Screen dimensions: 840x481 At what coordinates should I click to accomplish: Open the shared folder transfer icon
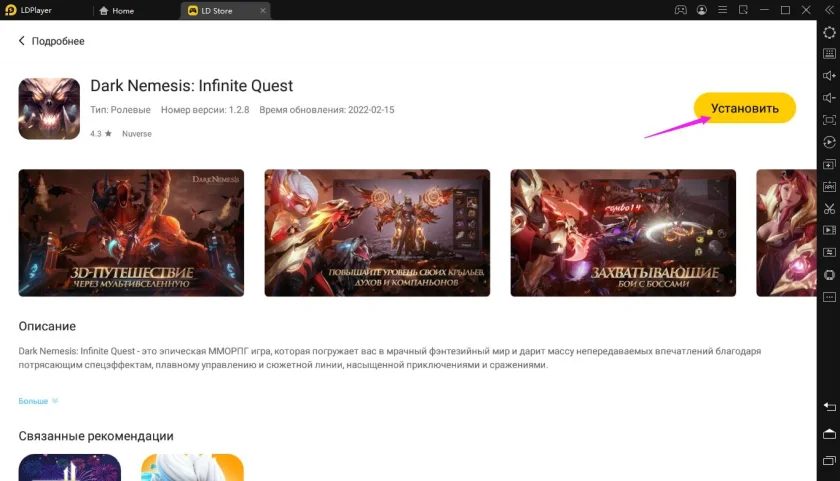coord(829,252)
